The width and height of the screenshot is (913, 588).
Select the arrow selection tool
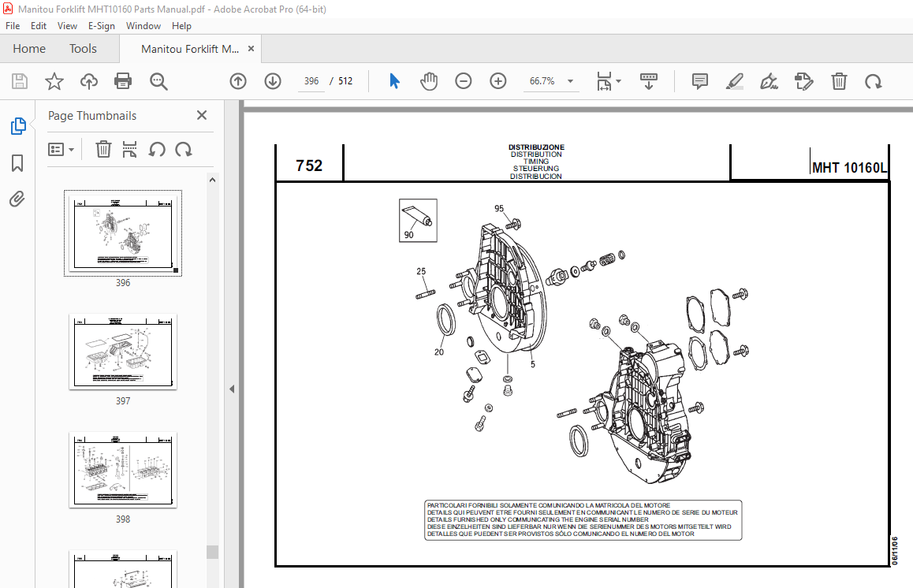pyautogui.click(x=394, y=81)
